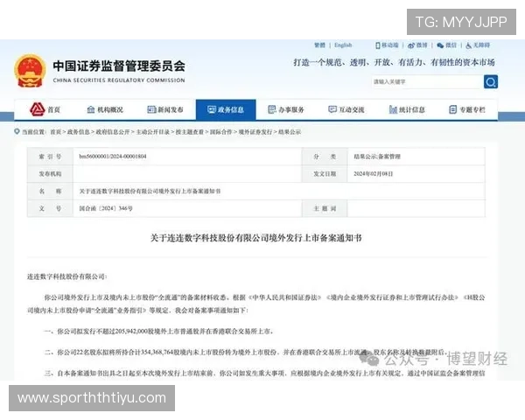This screenshot has height=420, width=525.
Task: Focus the keyword search input field
Action: click(428, 81)
